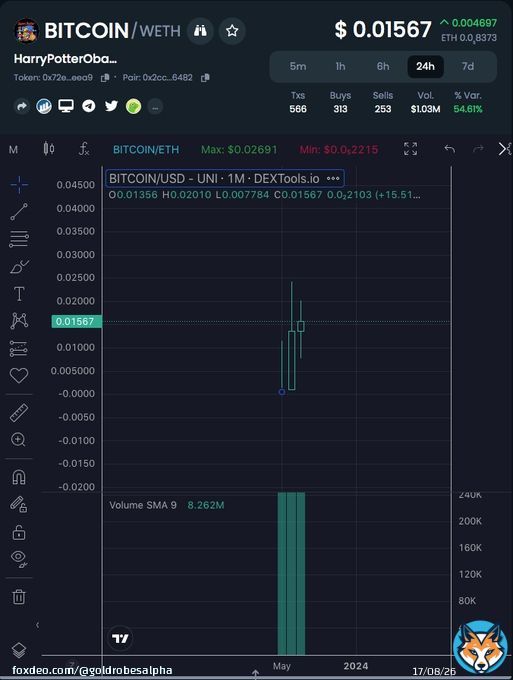Select the forecast position tool
The image size is (513, 680).
tap(19, 348)
